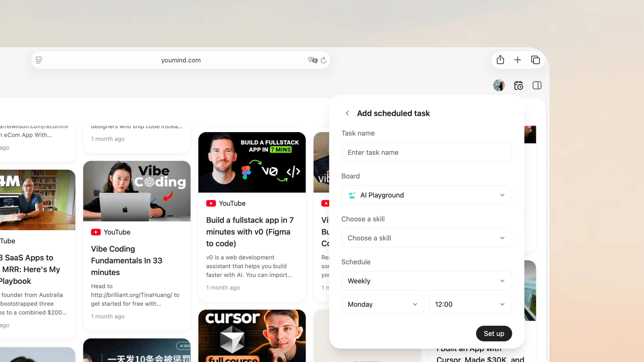Open Build a fullstack app in 7 minutes title
Screen dimensions: 644x362
click(x=250, y=232)
